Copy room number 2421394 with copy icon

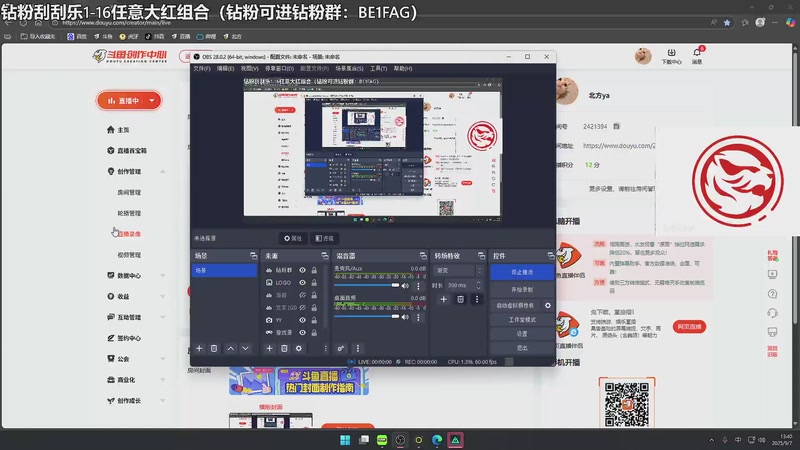click(x=616, y=126)
